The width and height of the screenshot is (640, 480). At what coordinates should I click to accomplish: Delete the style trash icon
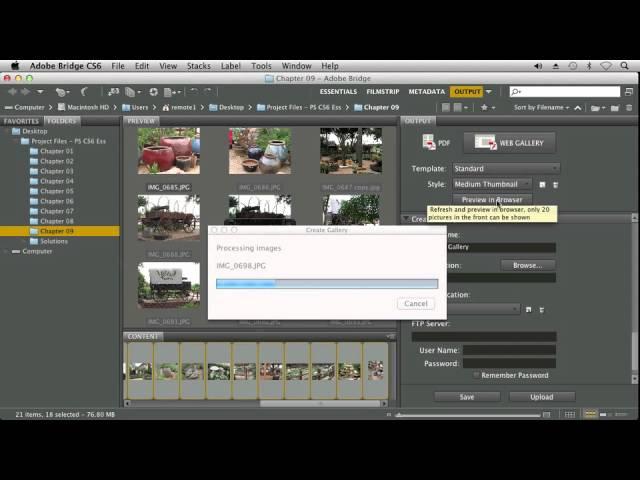pyautogui.click(x=555, y=185)
